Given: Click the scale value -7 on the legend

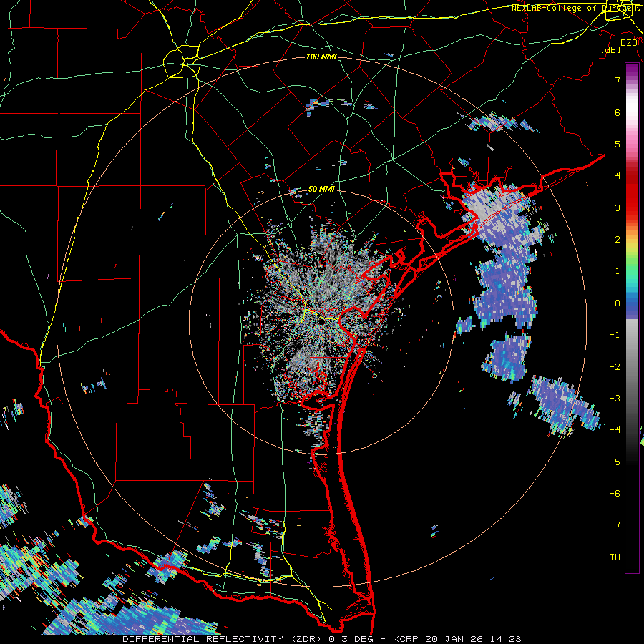Looking at the screenshot, I should pyautogui.click(x=615, y=525).
